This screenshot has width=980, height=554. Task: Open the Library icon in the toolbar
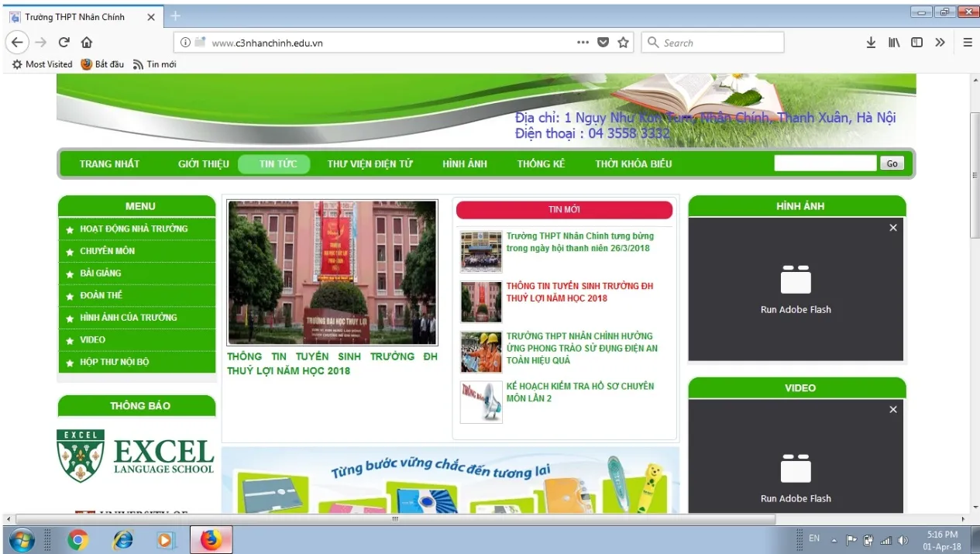tap(894, 43)
